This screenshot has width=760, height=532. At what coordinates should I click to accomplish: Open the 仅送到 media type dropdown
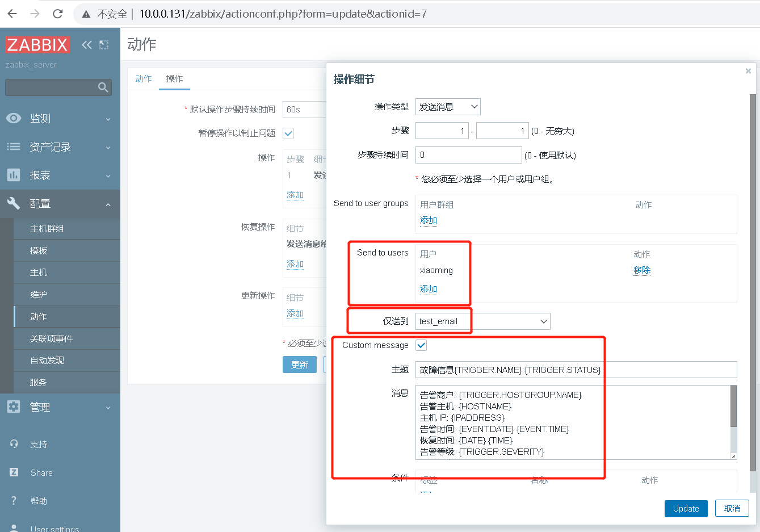pyautogui.click(x=482, y=321)
